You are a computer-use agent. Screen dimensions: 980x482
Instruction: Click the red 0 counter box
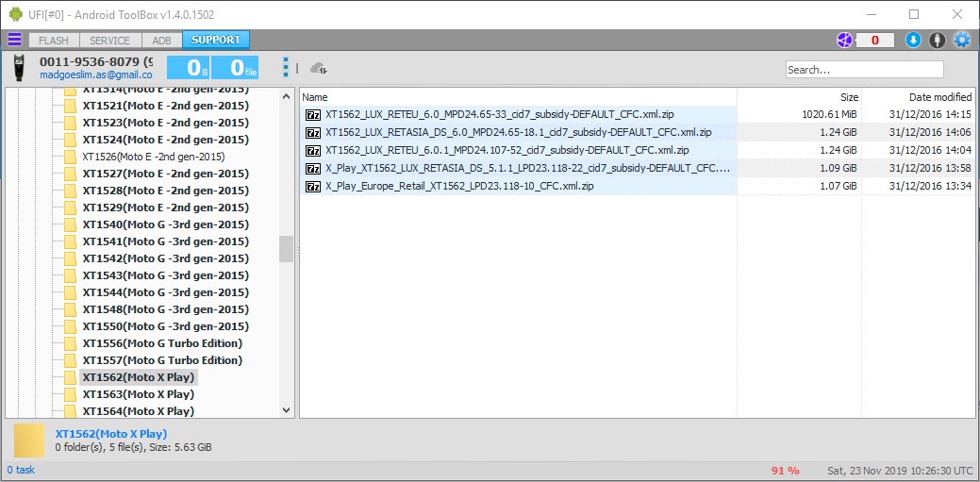[874, 40]
